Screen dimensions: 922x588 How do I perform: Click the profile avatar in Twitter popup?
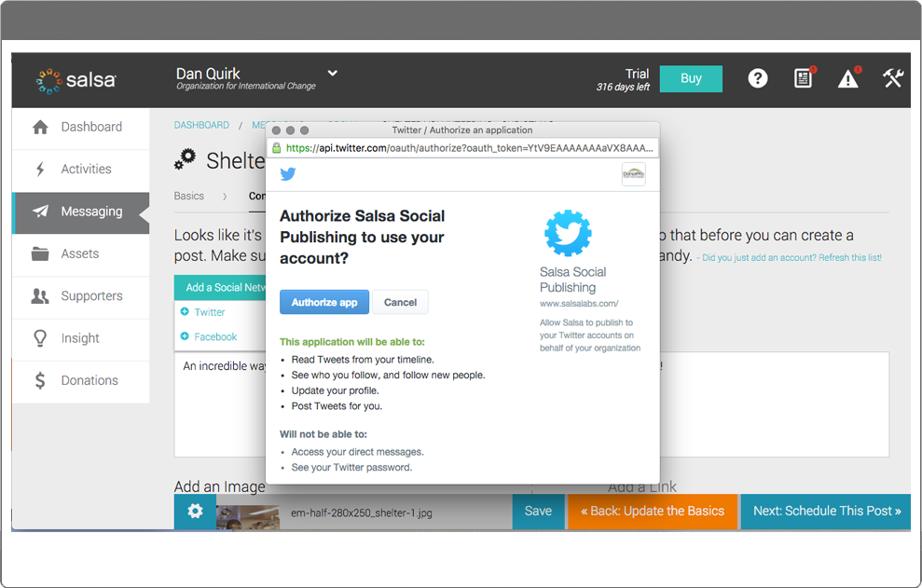[x=633, y=174]
